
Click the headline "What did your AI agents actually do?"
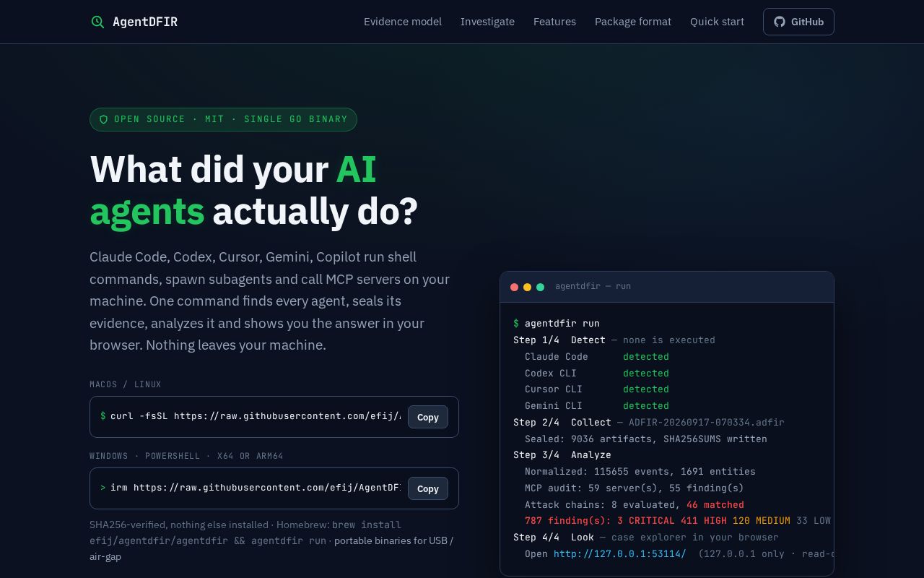click(253, 190)
